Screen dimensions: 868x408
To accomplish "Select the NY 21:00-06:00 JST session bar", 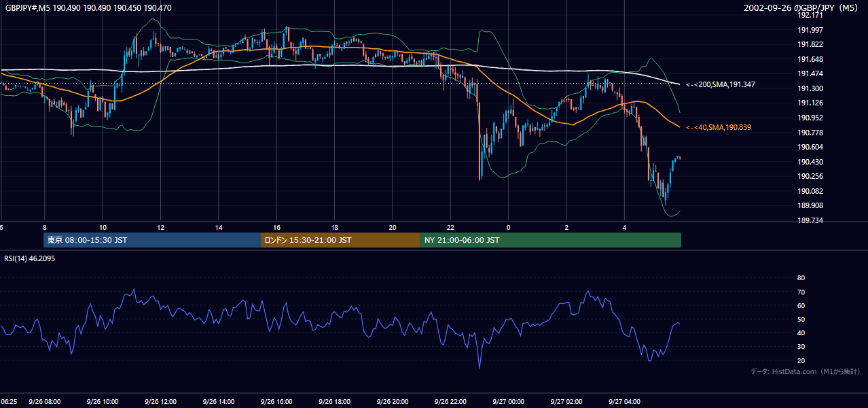I will 550,240.
